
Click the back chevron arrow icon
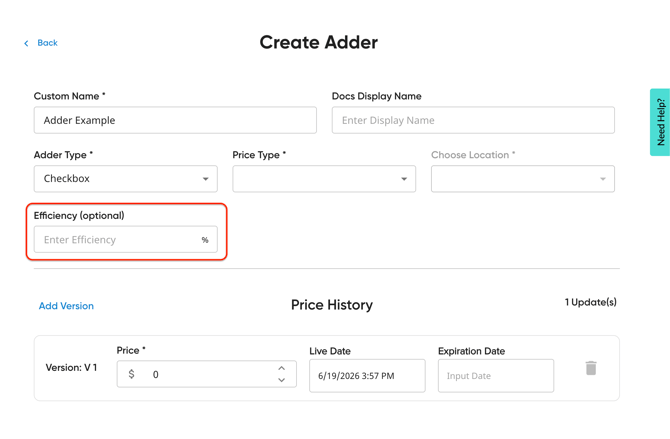[x=26, y=43]
